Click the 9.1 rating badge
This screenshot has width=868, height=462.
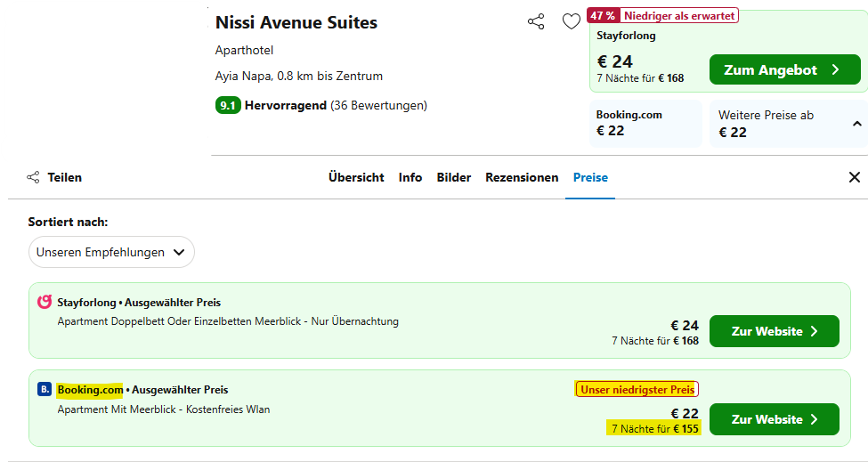(x=228, y=105)
